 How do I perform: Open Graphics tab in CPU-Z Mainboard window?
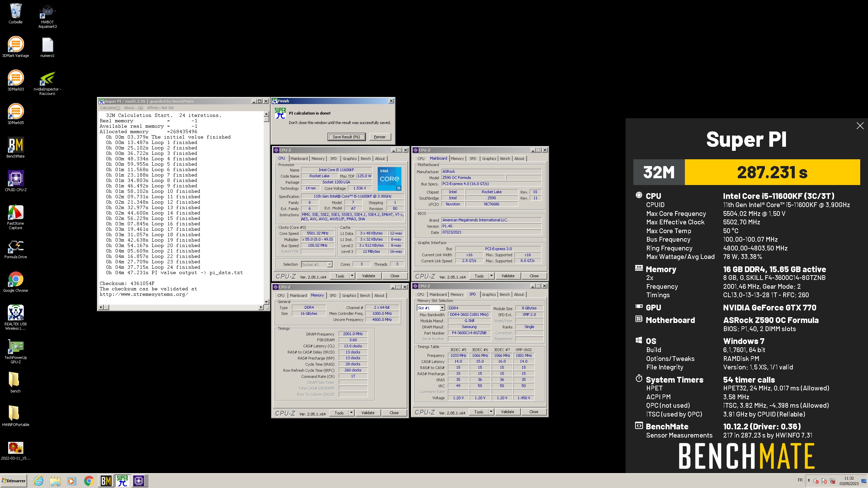coord(489,159)
